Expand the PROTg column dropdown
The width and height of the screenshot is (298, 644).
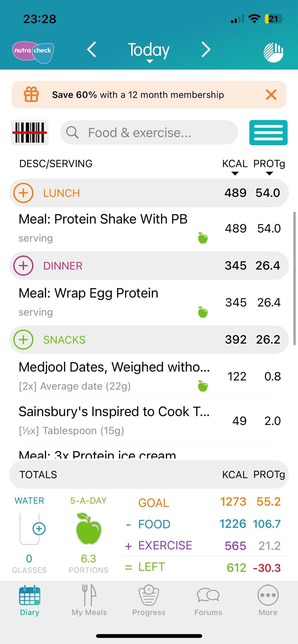pyautogui.click(x=269, y=167)
